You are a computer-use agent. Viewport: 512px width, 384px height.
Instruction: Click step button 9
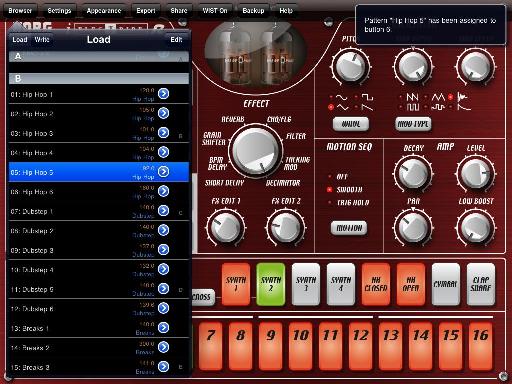(x=271, y=346)
